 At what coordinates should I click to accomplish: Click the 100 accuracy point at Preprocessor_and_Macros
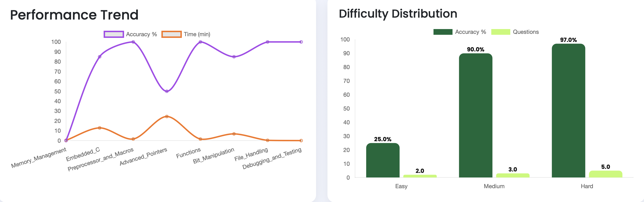(x=133, y=42)
